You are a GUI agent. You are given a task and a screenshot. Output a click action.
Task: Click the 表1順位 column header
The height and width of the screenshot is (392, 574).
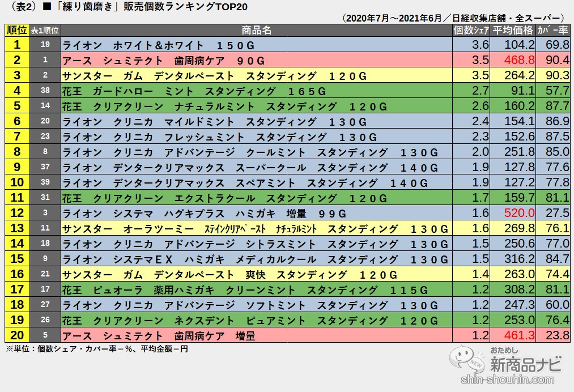pos(45,31)
